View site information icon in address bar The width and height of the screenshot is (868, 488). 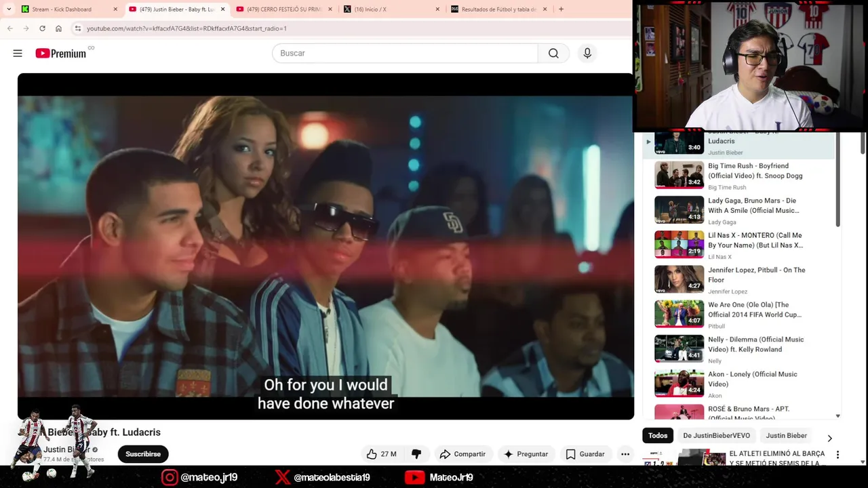point(78,28)
